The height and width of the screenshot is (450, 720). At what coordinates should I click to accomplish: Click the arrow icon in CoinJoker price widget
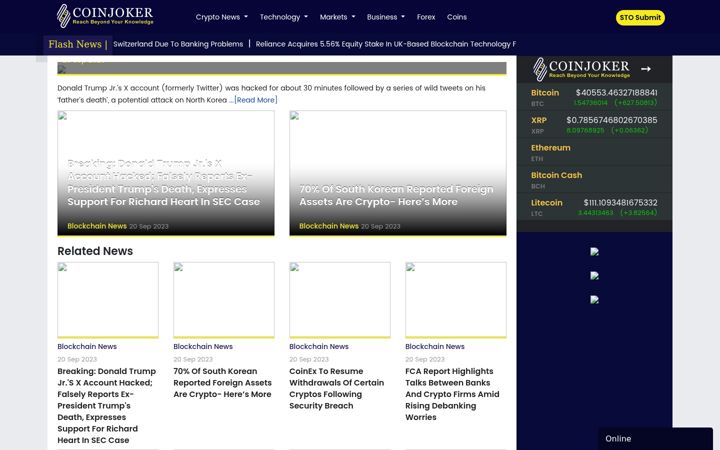[646, 69]
